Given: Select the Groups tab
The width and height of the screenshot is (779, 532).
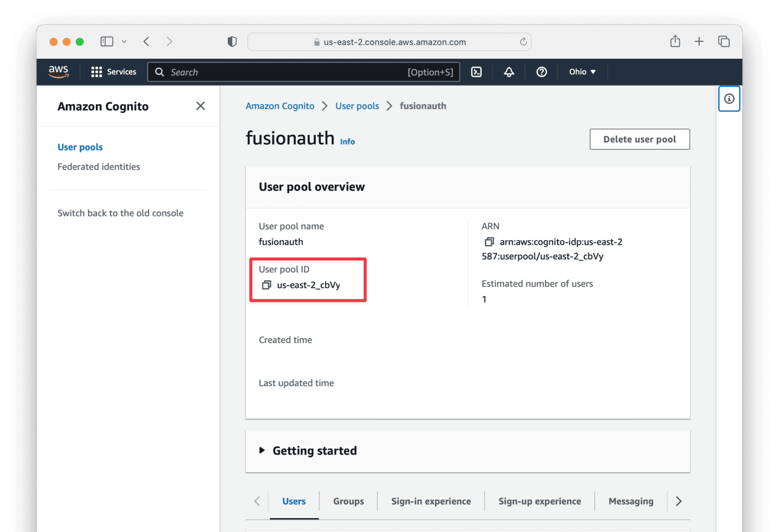Looking at the screenshot, I should (x=349, y=501).
